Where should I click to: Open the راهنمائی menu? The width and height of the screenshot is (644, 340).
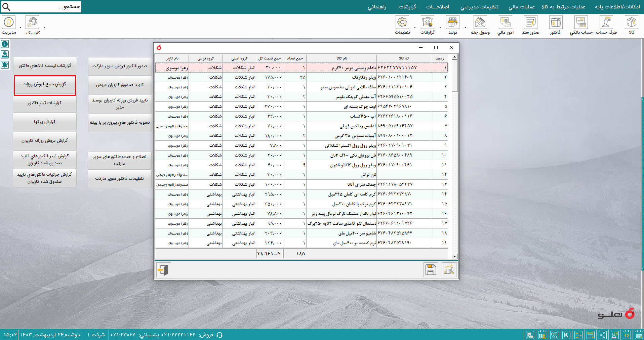tap(377, 7)
